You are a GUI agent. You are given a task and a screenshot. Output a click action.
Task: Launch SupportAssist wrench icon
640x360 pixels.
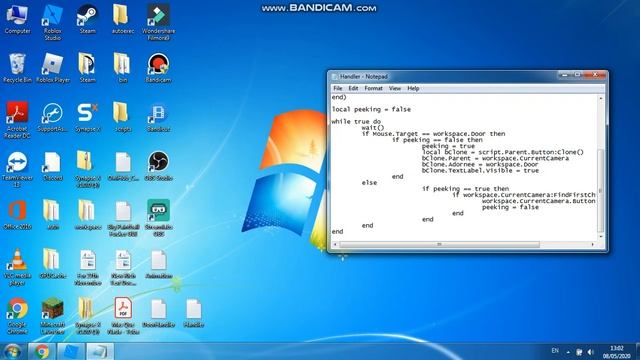53,117
